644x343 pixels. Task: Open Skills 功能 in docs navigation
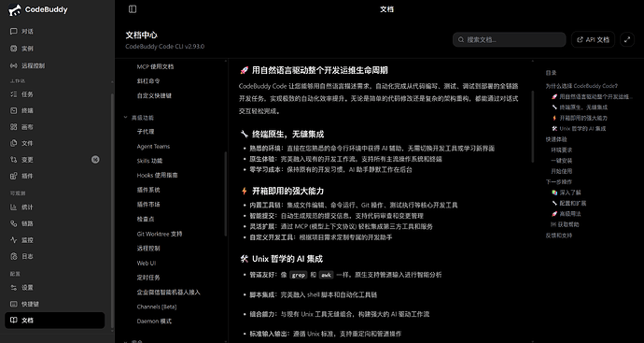point(150,161)
